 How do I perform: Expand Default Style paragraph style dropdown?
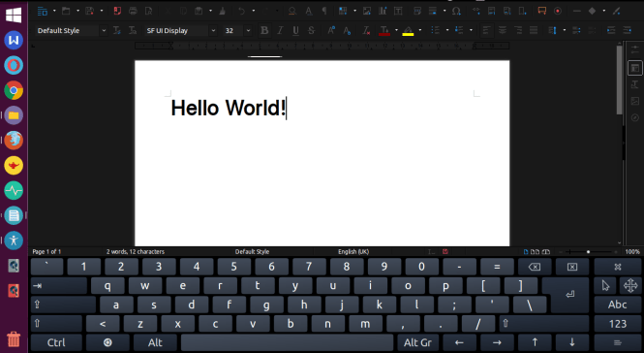pyautogui.click(x=104, y=30)
